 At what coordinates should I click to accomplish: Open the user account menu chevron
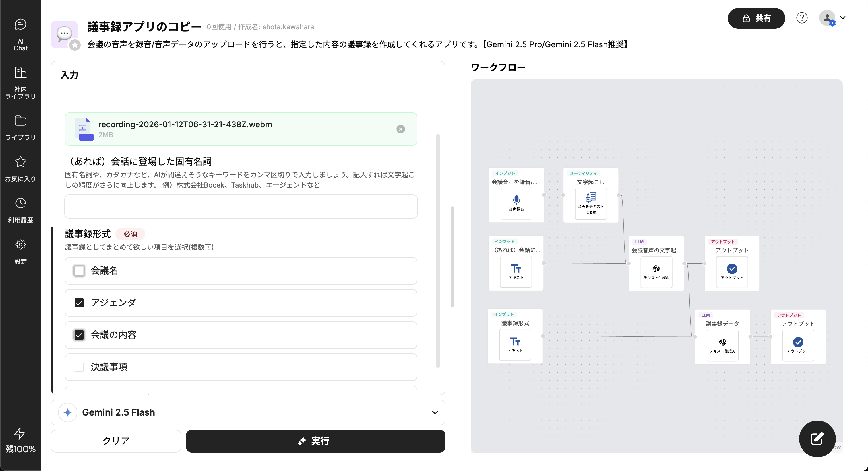point(843,18)
